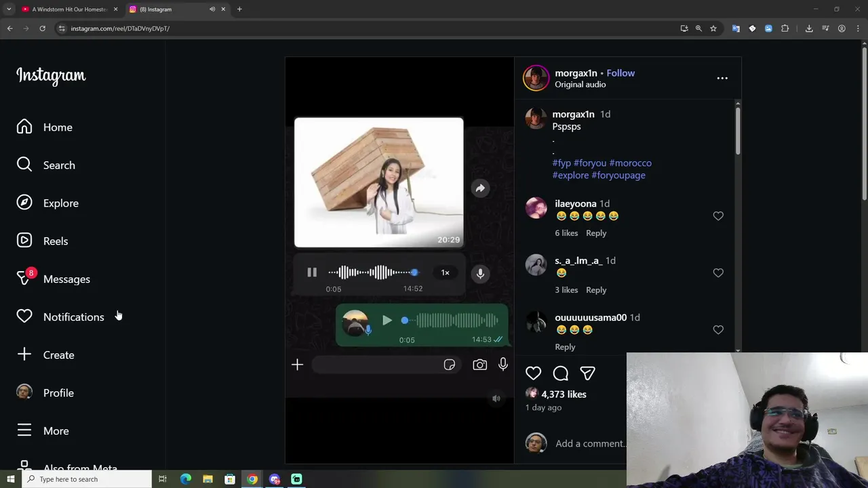The image size is (868, 488).
Task: Click the sticker icon in chat input
Action: 449,365
